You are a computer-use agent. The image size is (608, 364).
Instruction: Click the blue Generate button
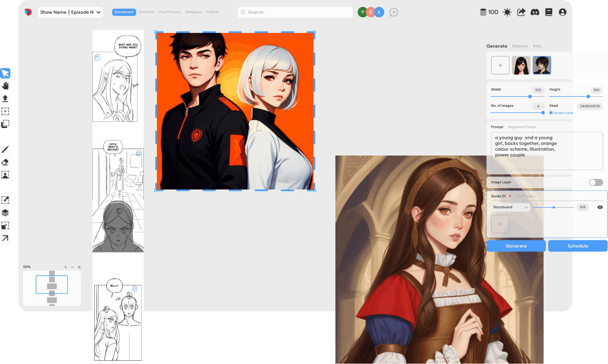click(x=516, y=246)
